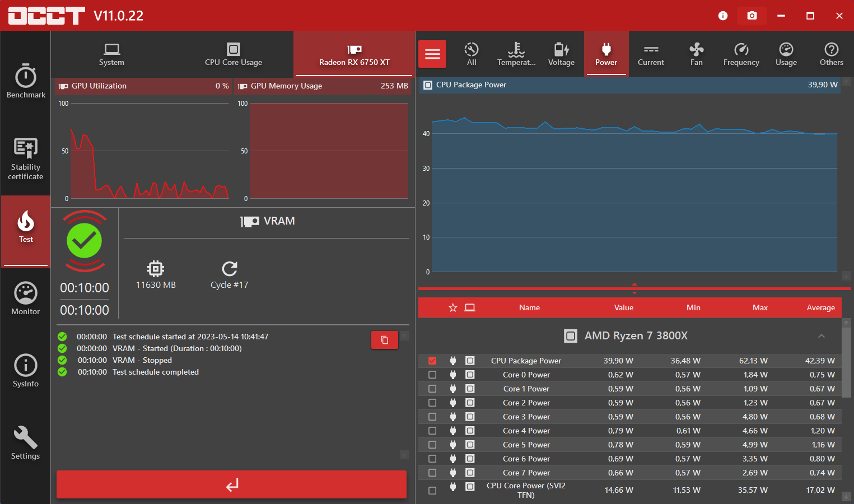Viewport: 854px width, 504px height.
Task: Filter sensors by Current
Action: 651,54
